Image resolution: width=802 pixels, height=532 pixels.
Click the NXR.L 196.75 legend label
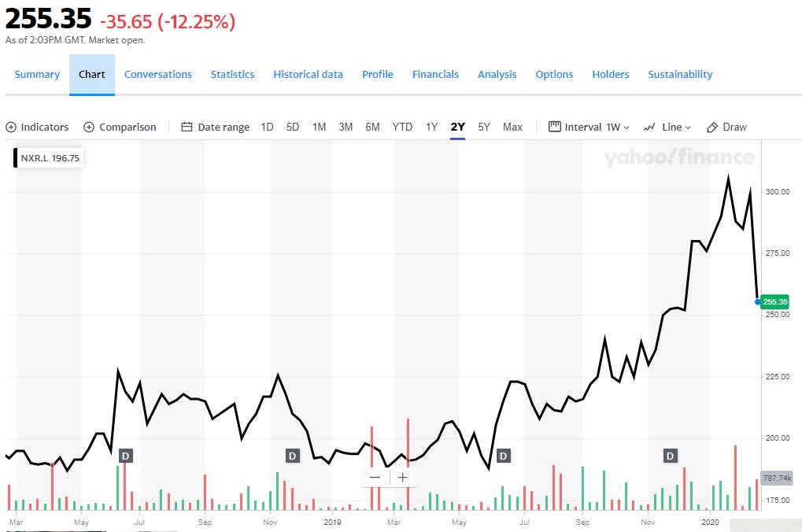(50, 158)
